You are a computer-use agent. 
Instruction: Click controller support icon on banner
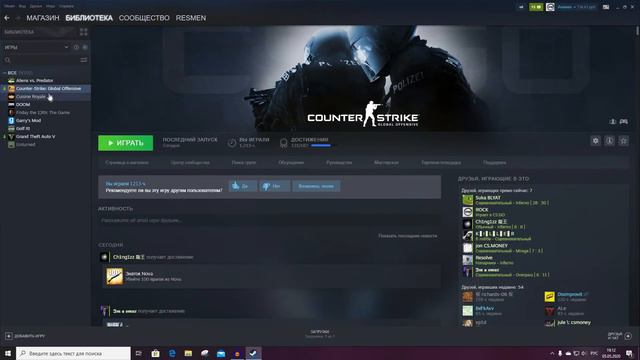[x=624, y=121]
